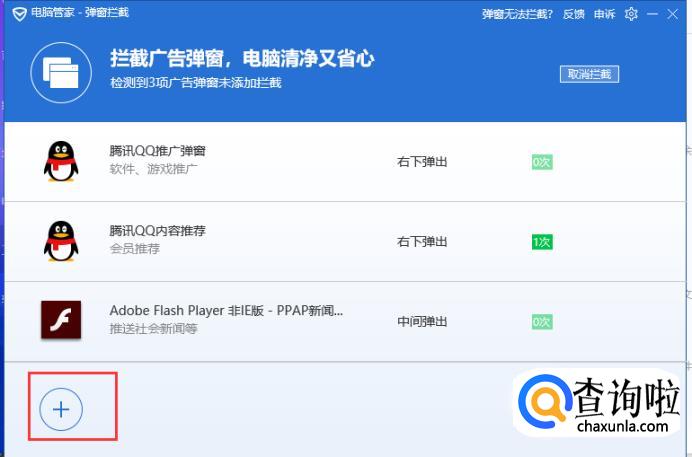Viewport: 692px width, 457px height.
Task: Open the 申诉 link
Action: [604, 14]
